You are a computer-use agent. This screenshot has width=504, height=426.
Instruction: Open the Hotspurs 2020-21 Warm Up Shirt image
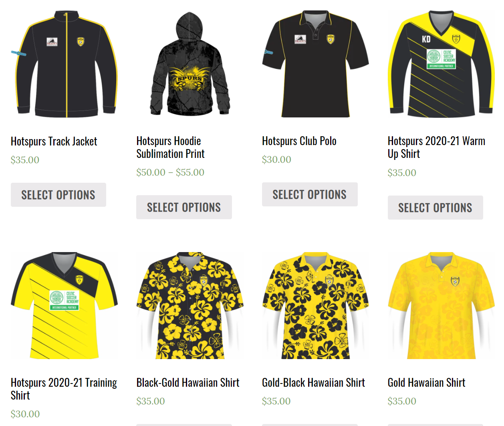point(441,64)
